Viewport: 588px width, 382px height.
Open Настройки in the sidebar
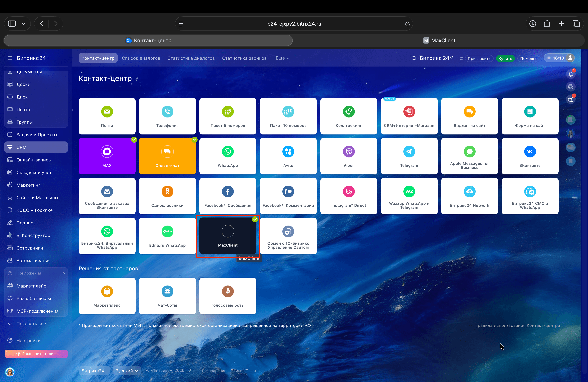(x=36, y=340)
